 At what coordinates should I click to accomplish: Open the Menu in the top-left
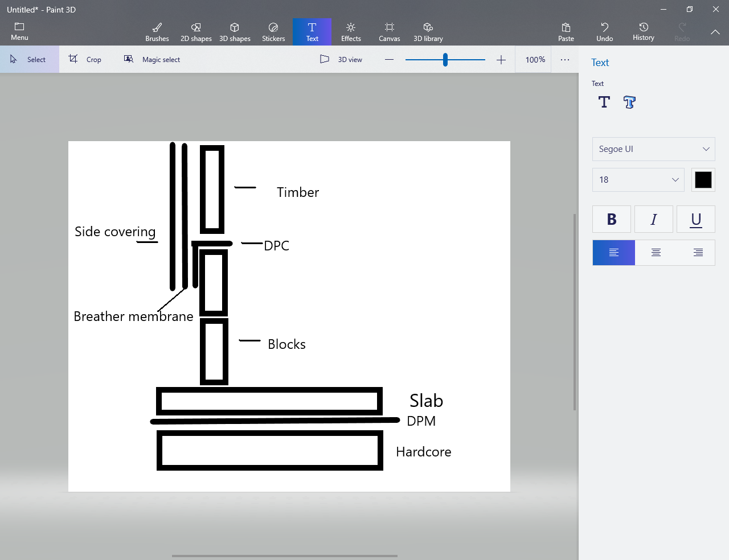tap(19, 32)
